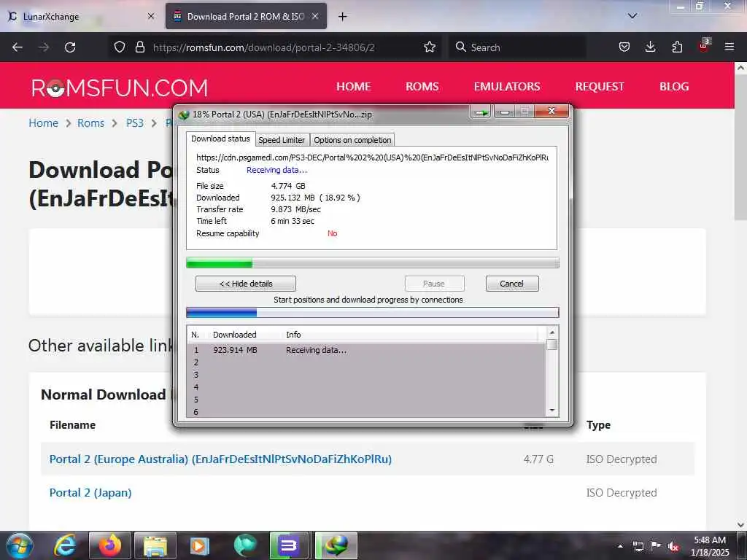Close the Download Portal 2 ROM tab
The height and width of the screenshot is (560, 747).
pos(315,16)
